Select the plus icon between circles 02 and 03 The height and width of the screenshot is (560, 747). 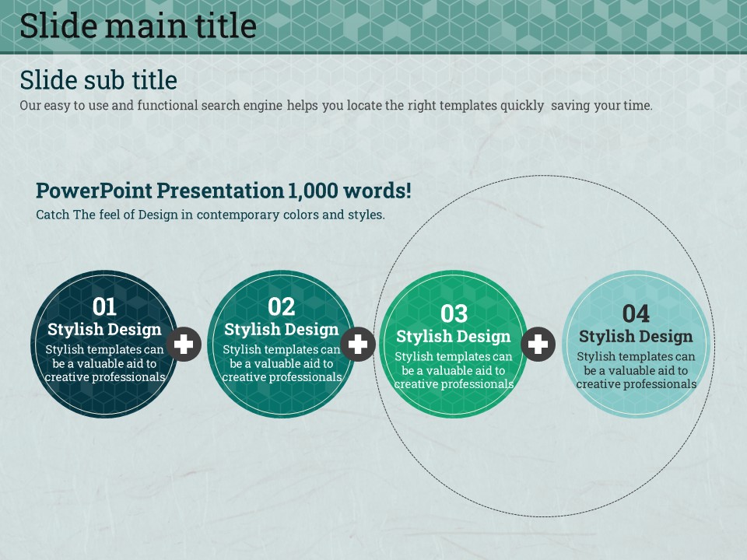pos(358,344)
